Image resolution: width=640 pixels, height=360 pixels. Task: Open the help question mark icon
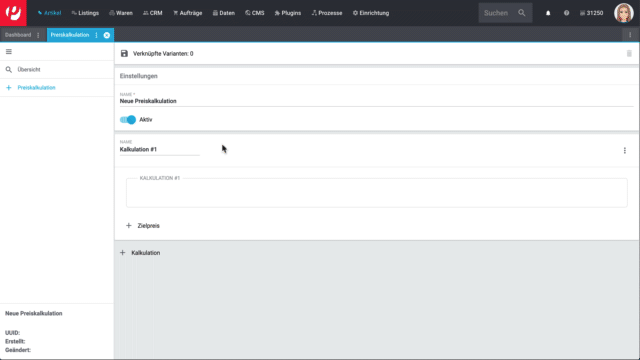click(x=567, y=13)
